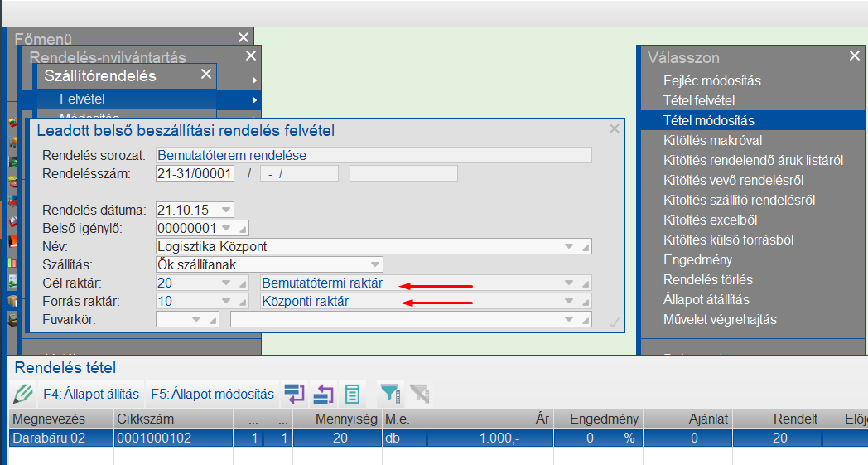The height and width of the screenshot is (465, 868).
Task: Click the move-row-down arrow icon in toolbar
Action: tap(295, 394)
